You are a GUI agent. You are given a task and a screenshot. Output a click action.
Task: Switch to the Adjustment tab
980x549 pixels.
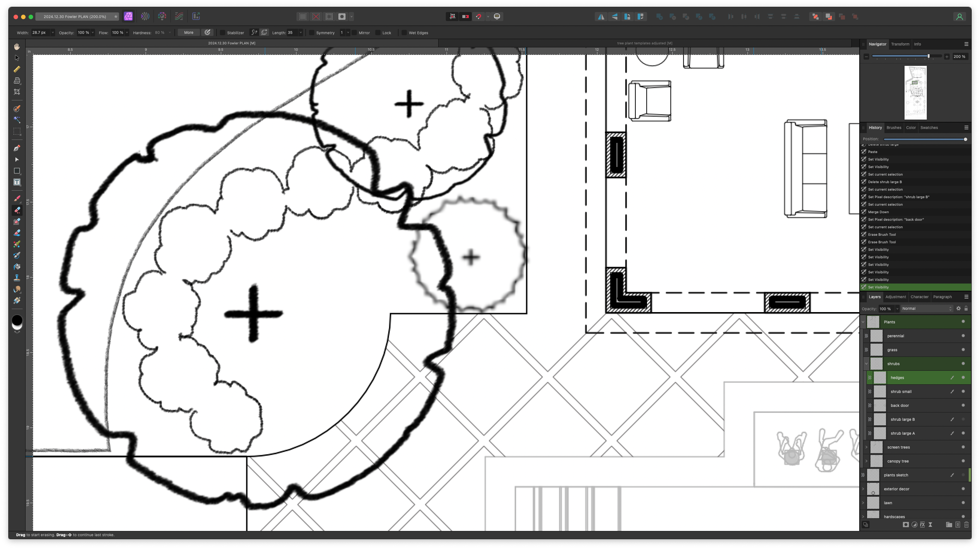click(896, 297)
